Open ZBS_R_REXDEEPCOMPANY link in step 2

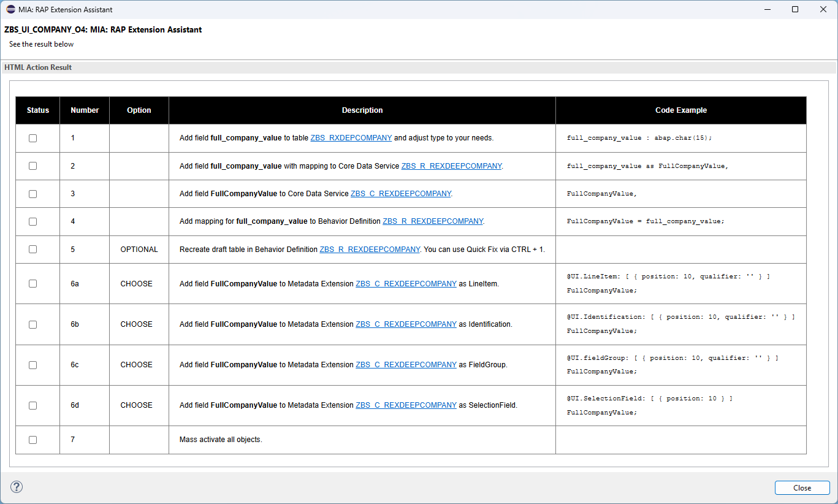click(x=452, y=166)
